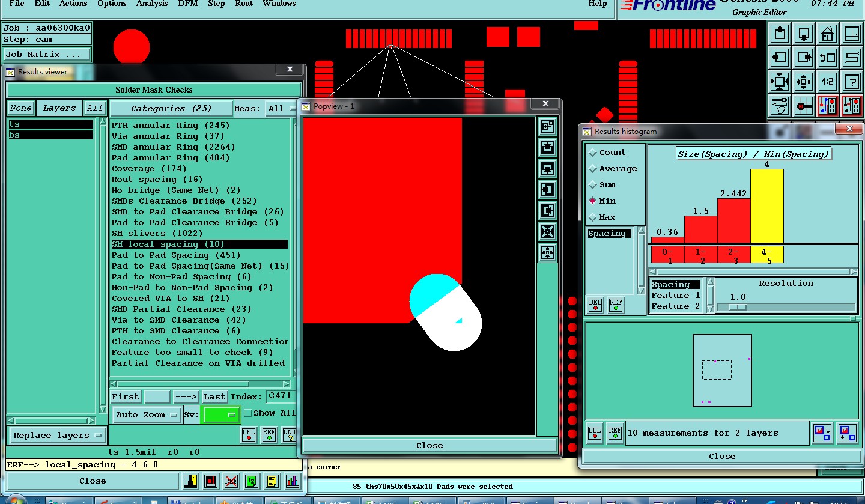
Task: Pan the view right in the main toolbar
Action: pos(804,58)
